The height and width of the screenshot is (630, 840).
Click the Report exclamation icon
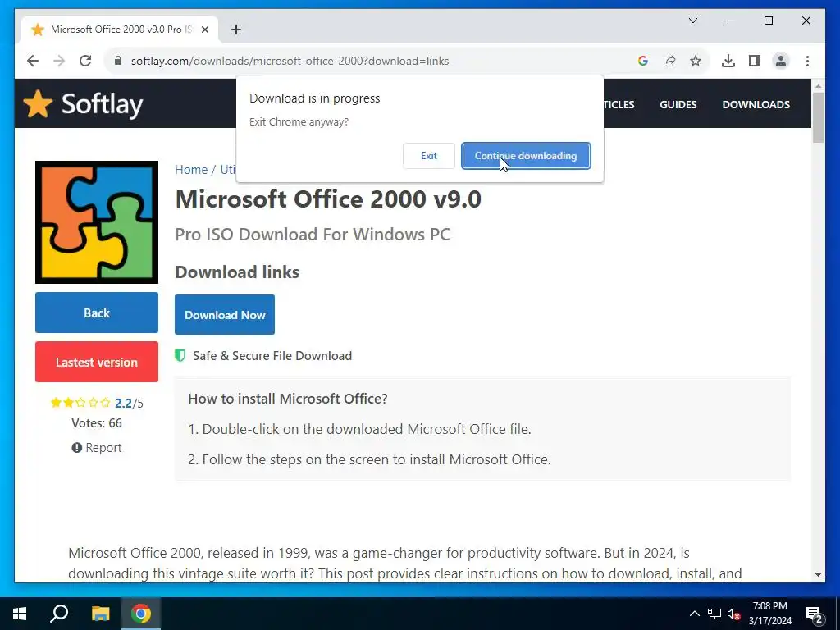click(76, 447)
